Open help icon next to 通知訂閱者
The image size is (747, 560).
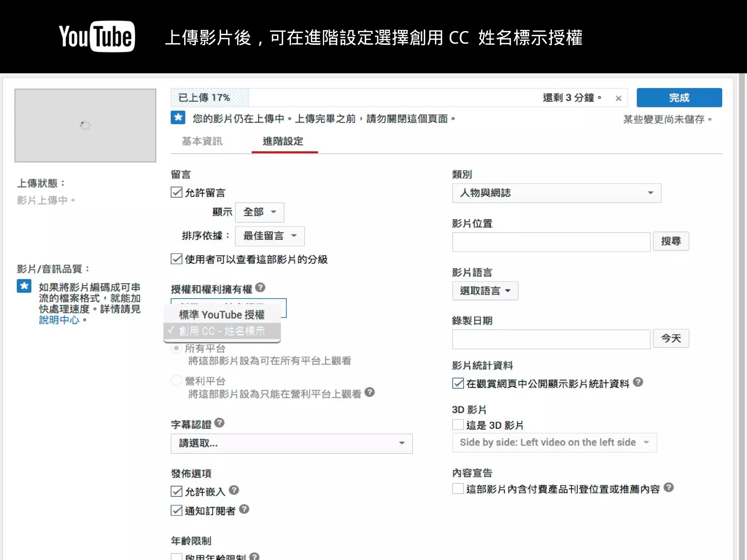tap(244, 509)
